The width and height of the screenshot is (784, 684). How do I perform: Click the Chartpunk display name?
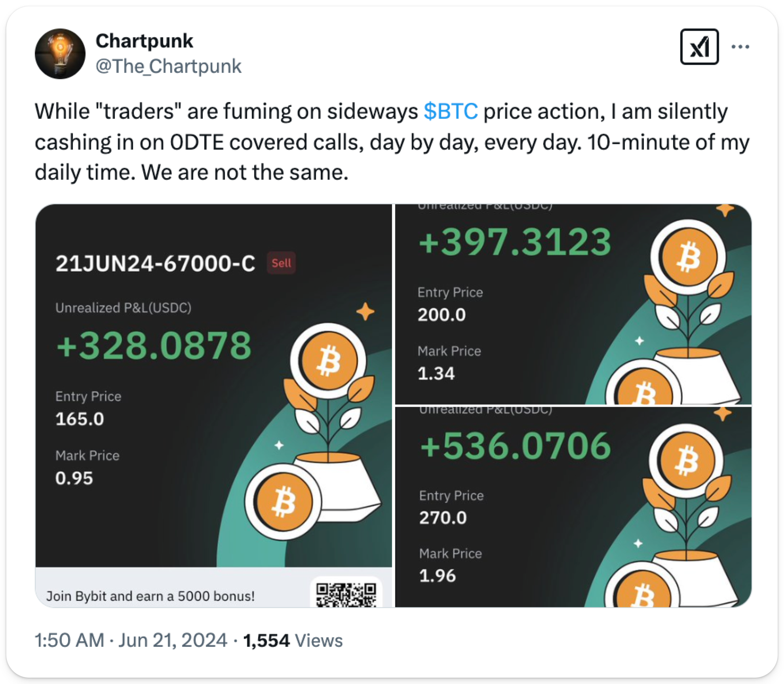click(x=144, y=41)
